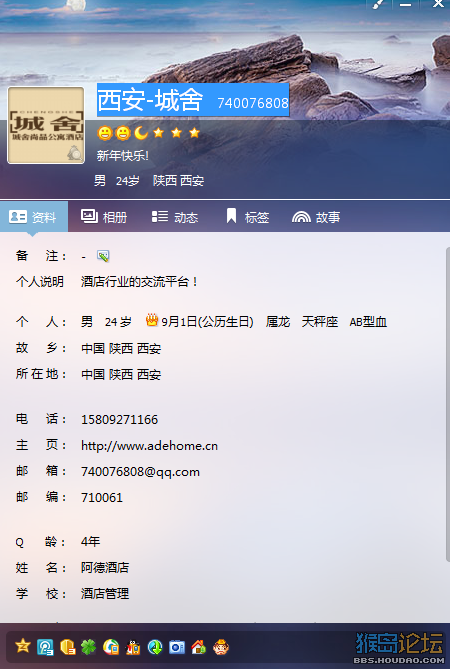450x669 pixels.
Task: Click the 城舍 profile avatar
Action: 46,125
